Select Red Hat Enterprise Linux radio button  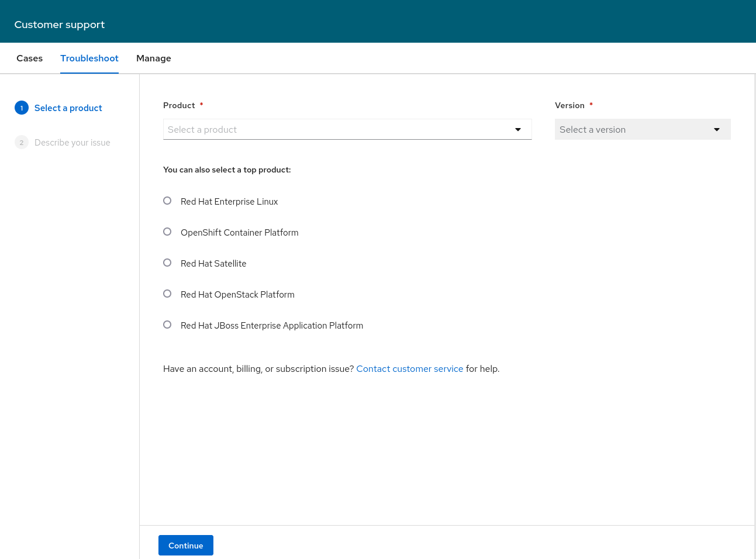click(167, 201)
